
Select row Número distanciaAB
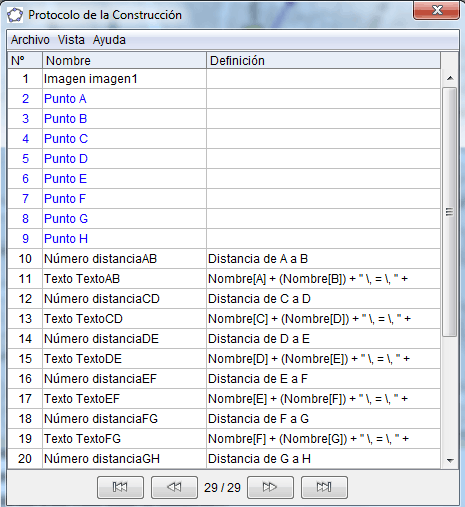point(224,259)
